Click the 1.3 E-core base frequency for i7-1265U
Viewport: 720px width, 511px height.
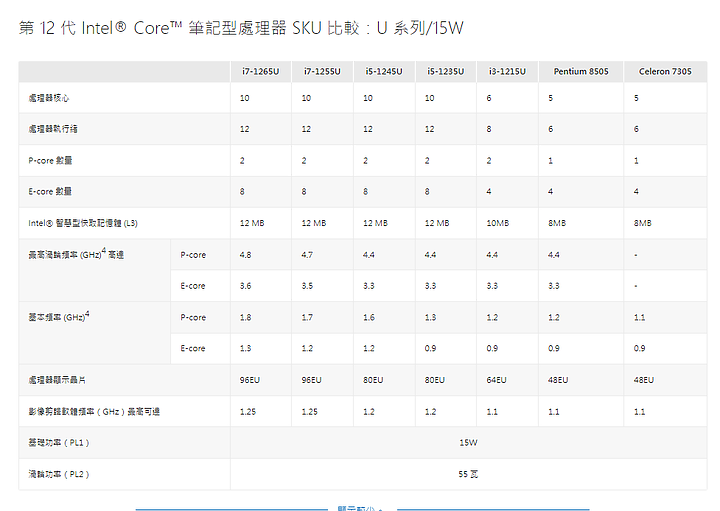tap(246, 348)
